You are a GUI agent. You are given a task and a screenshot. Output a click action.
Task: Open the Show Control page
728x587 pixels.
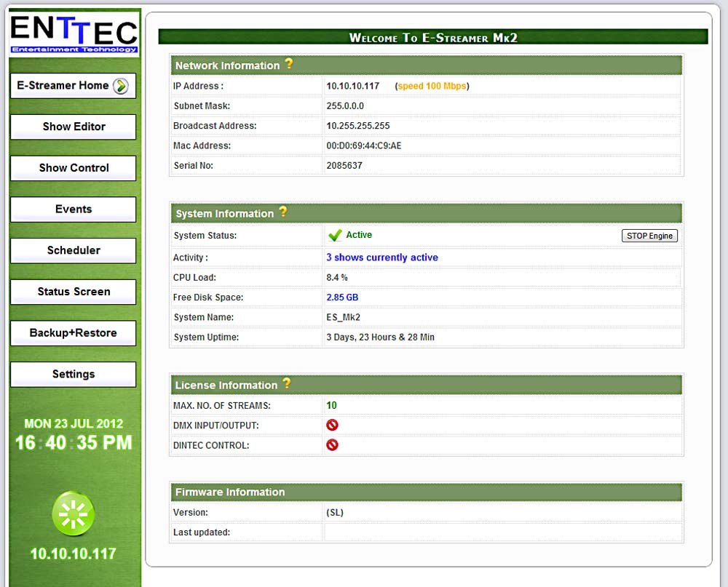74,168
